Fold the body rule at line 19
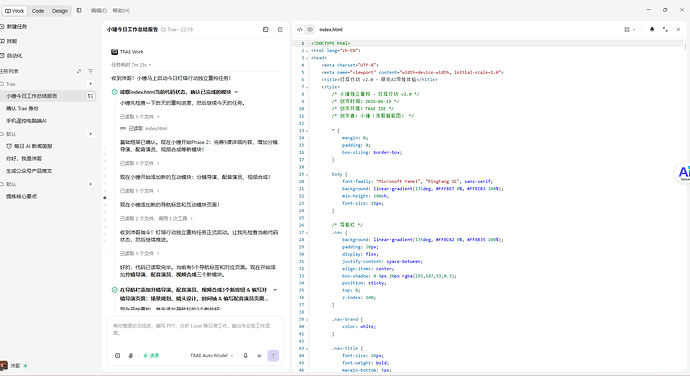The width and height of the screenshot is (690, 376). coord(307,174)
